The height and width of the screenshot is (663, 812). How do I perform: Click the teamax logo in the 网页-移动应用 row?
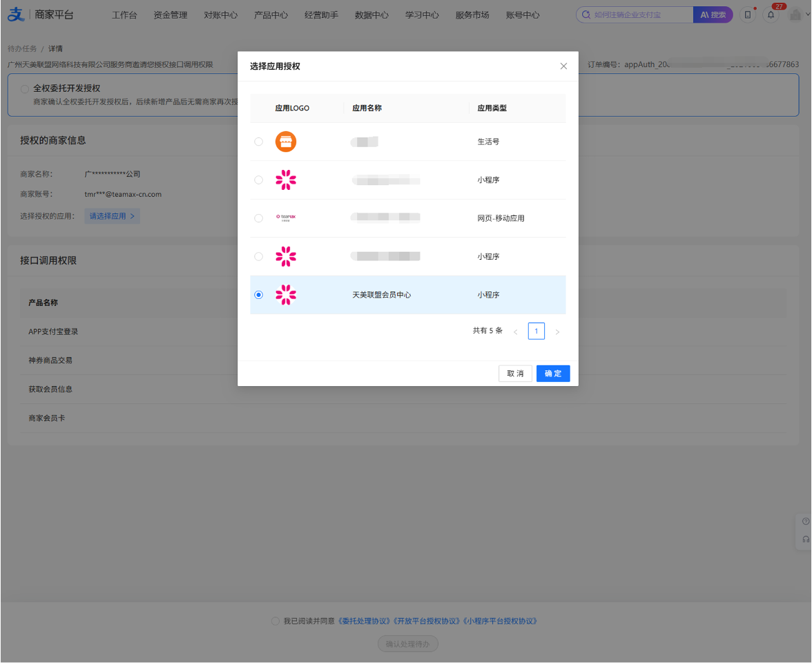[x=286, y=218]
